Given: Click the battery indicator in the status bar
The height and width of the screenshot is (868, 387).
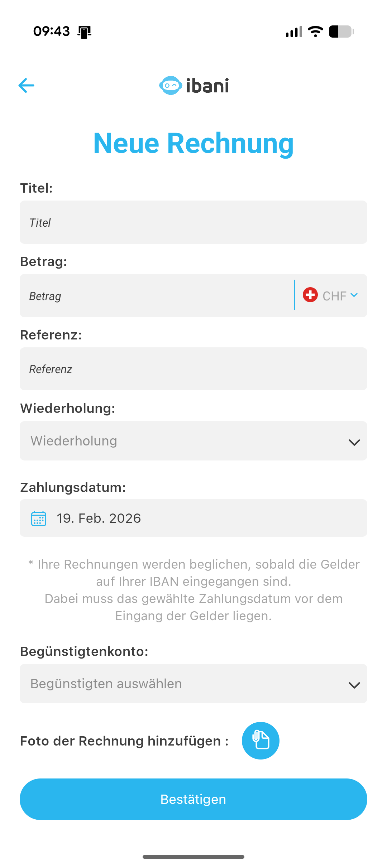Looking at the screenshot, I should click(x=340, y=32).
